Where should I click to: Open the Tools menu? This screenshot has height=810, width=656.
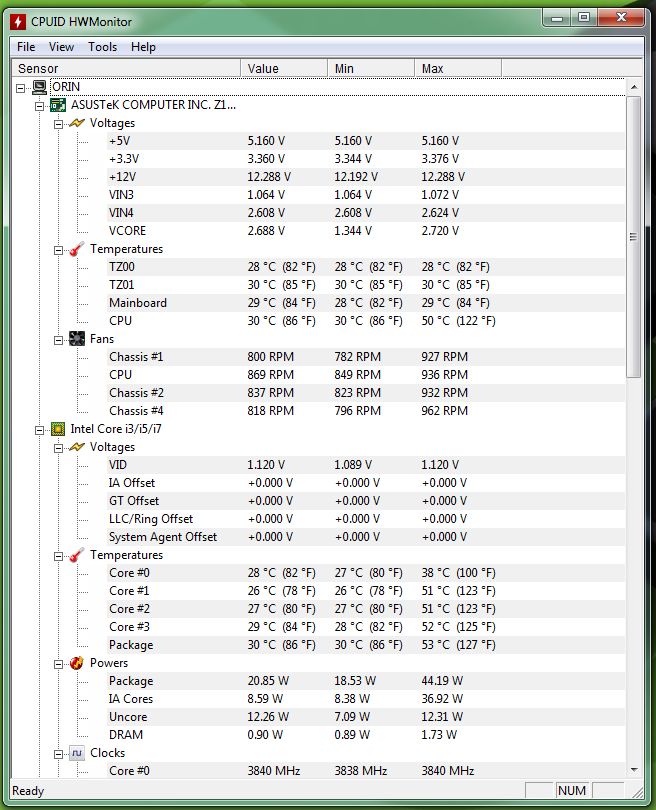click(x=102, y=47)
